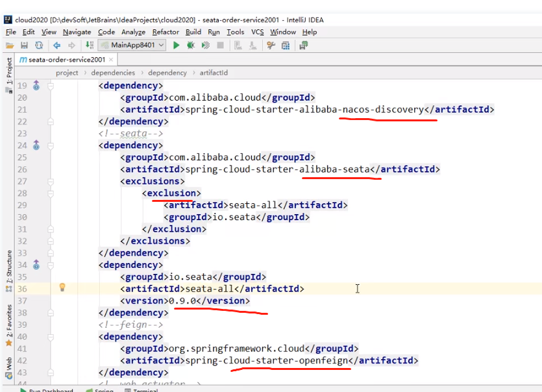The image size is (542, 392).
Task: Click the gutter dependency icon on line 24
Action: (36, 145)
